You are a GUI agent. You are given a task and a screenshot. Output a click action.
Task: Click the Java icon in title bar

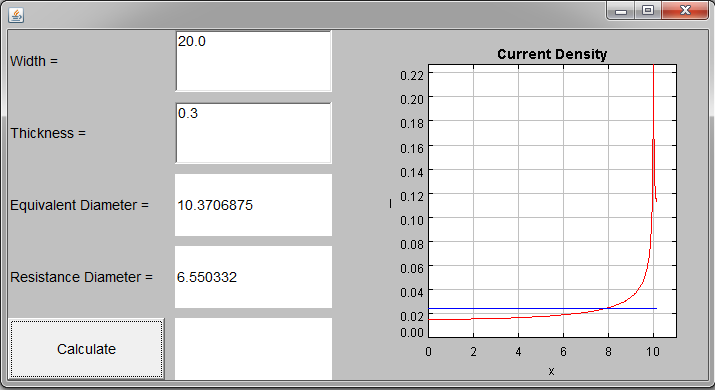point(16,15)
